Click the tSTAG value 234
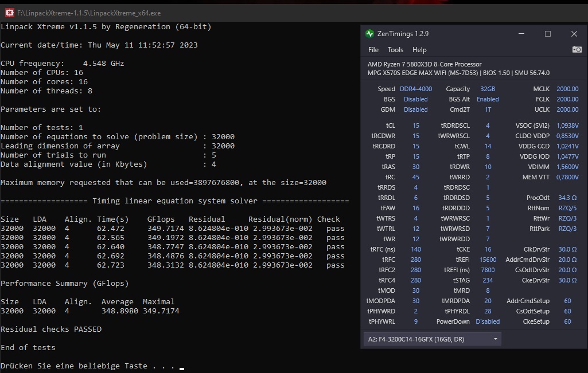This screenshot has height=373, width=588. pos(488,280)
